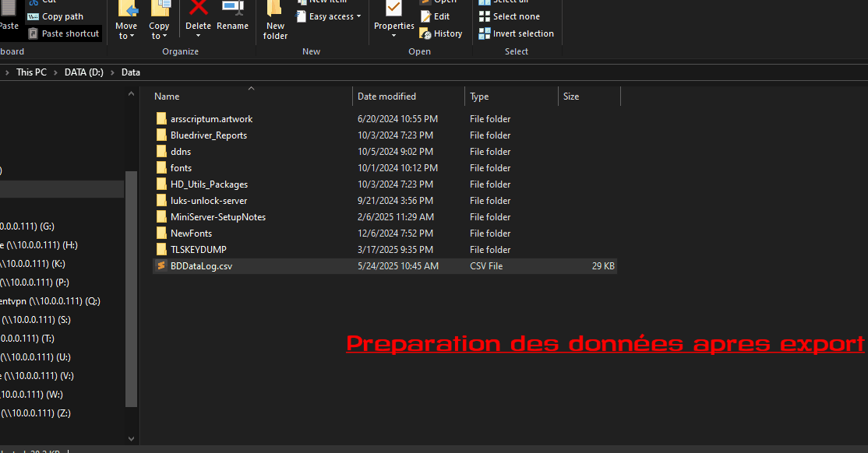Image resolution: width=868 pixels, height=453 pixels.
Task: Select the fonts folder icon
Action: tap(161, 167)
